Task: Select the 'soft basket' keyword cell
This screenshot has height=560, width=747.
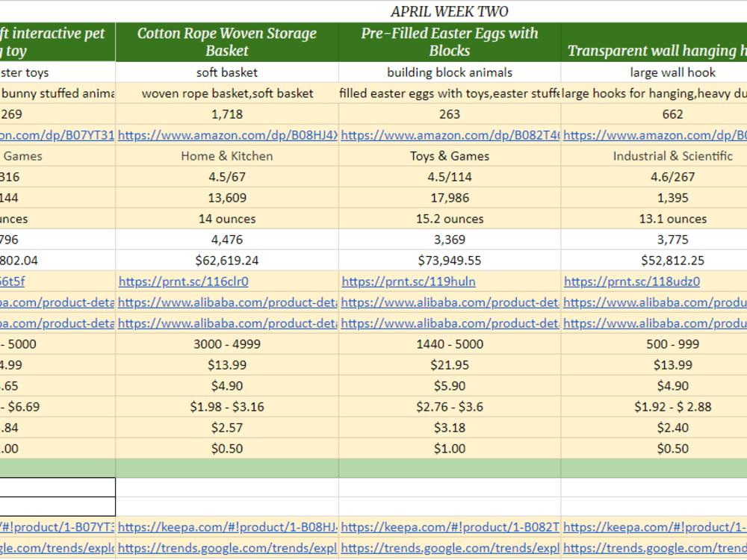Action: click(227, 72)
